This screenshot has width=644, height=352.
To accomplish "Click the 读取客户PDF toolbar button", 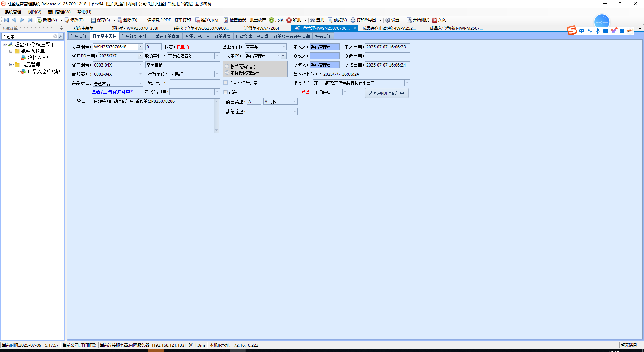I will point(159,20).
